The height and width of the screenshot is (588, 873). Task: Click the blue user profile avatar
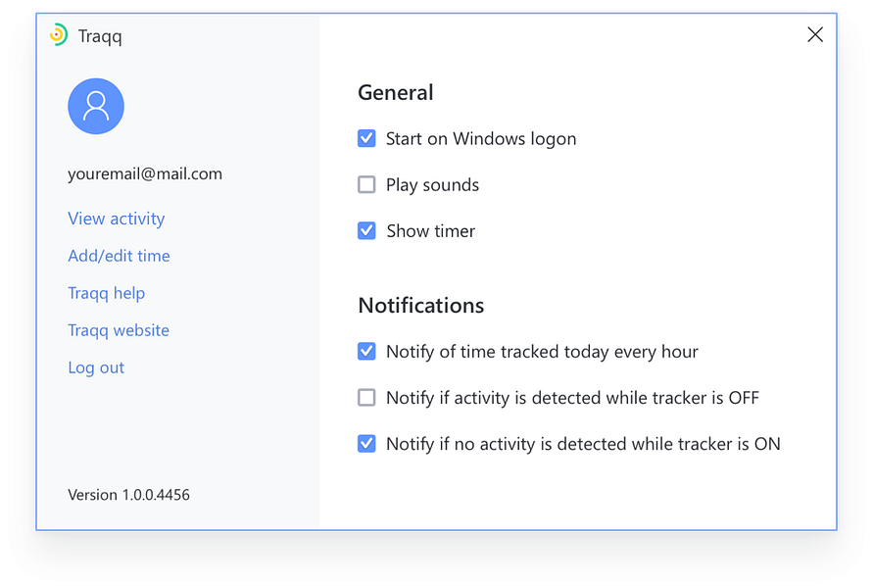pos(96,106)
